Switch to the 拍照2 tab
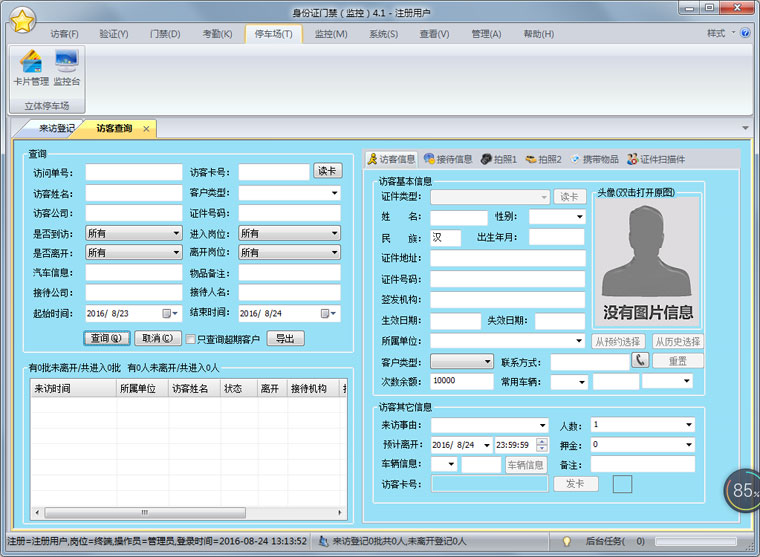 coord(544,159)
